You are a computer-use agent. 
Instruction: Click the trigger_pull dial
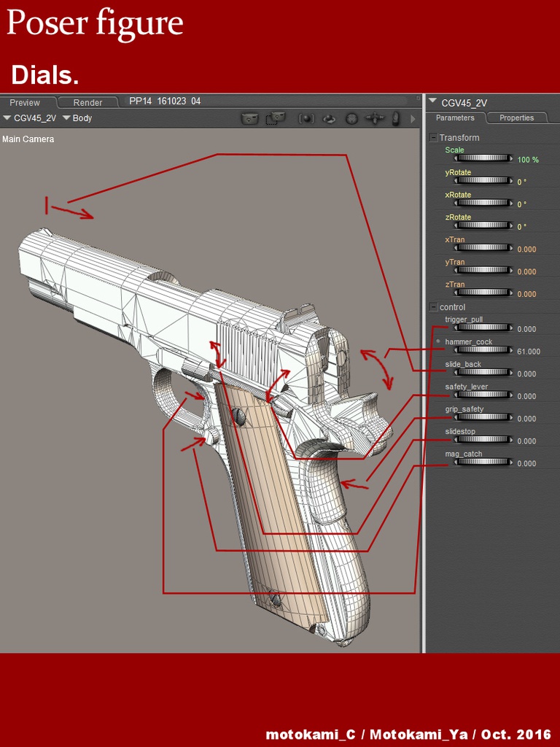(483, 328)
